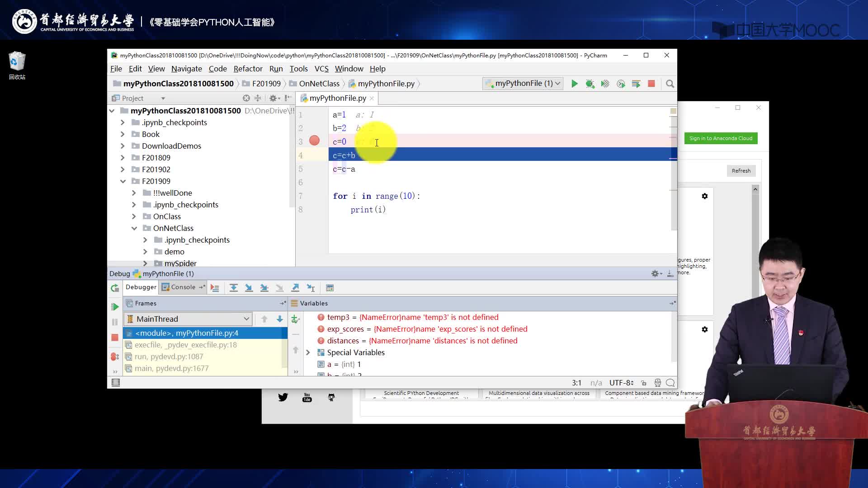Open the Run menu

click(276, 69)
